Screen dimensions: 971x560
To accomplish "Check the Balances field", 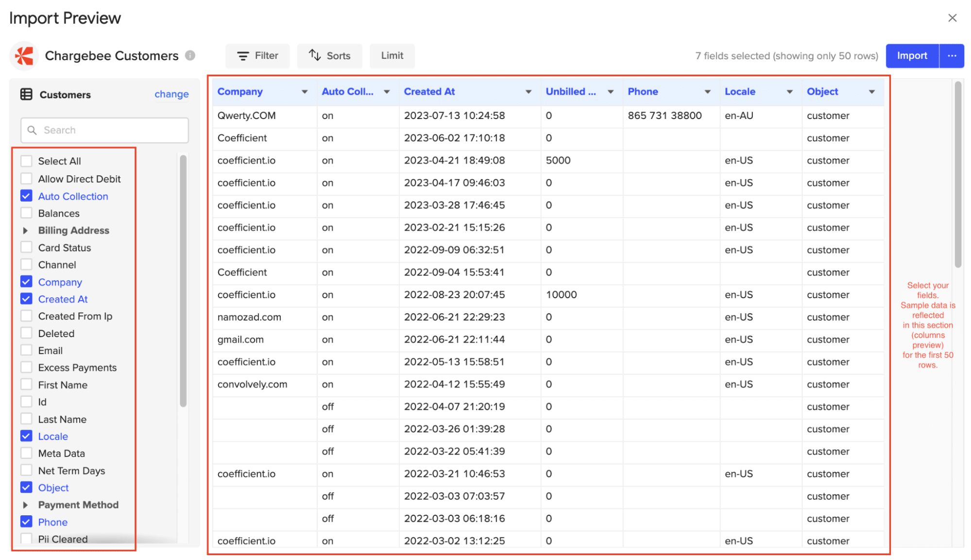I will coord(26,213).
